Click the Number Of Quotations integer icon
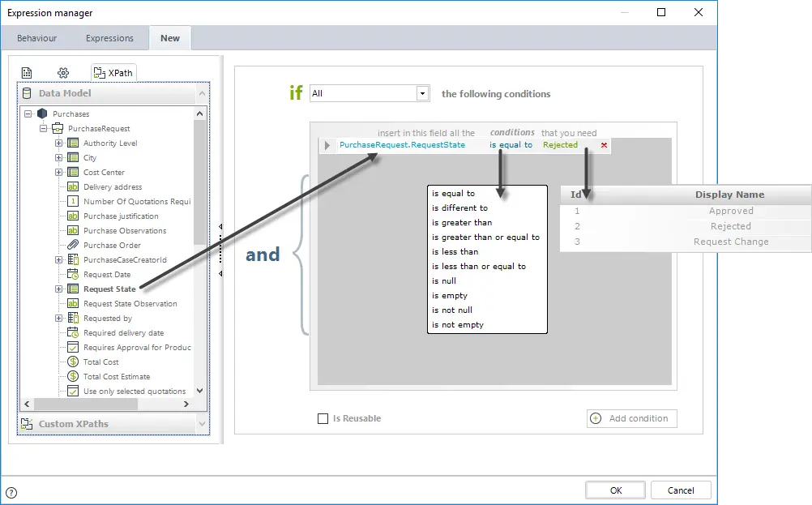 pyautogui.click(x=73, y=202)
